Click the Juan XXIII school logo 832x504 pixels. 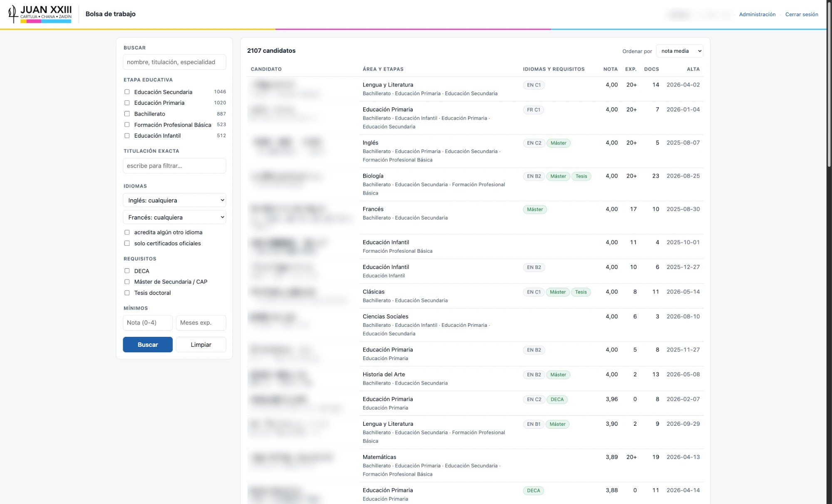click(40, 14)
